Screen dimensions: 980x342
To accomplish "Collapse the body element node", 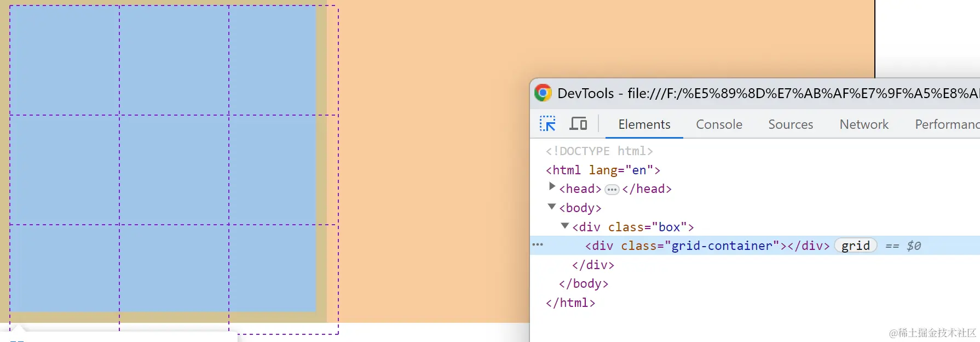I will click(x=552, y=207).
